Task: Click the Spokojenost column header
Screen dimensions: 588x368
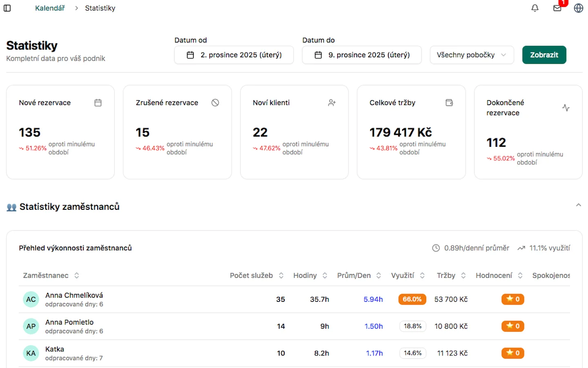Action: (x=551, y=276)
